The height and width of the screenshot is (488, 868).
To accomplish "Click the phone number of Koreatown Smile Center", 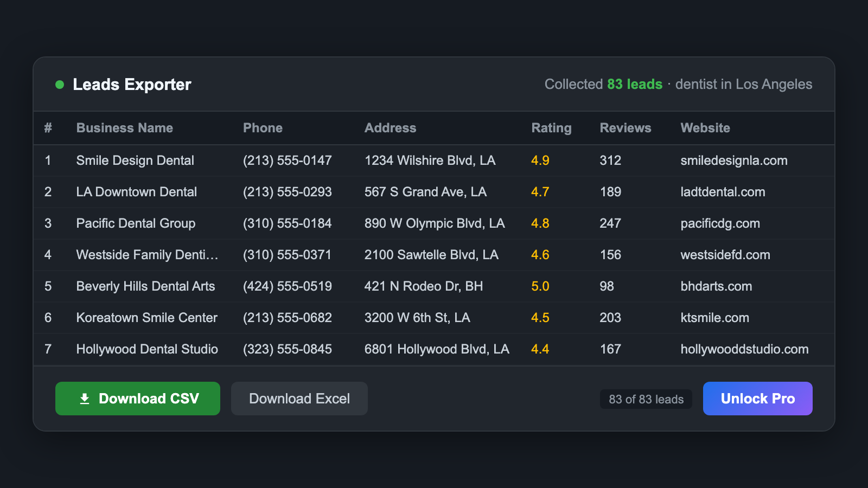I will [287, 318].
